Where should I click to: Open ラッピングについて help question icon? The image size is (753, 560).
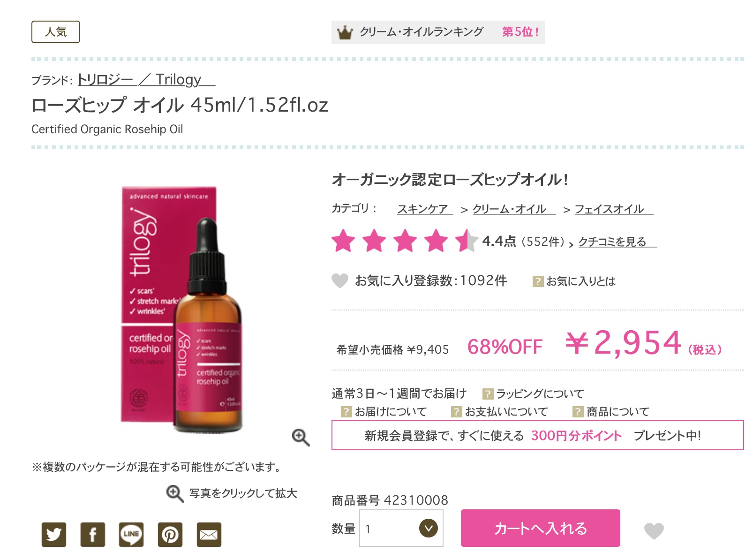pyautogui.click(x=488, y=394)
